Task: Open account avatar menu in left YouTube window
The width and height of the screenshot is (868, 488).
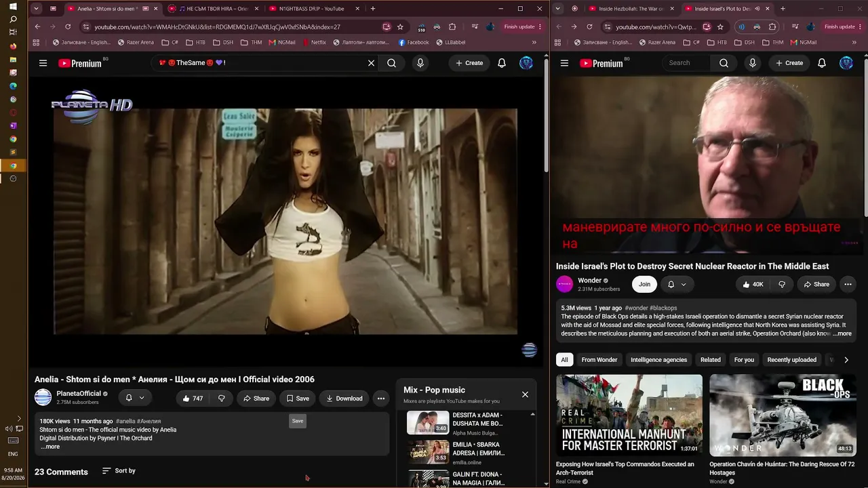Action: [526, 63]
